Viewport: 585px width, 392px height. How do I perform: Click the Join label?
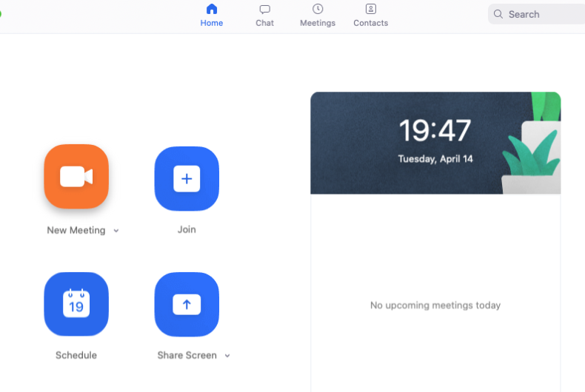pyautogui.click(x=187, y=229)
